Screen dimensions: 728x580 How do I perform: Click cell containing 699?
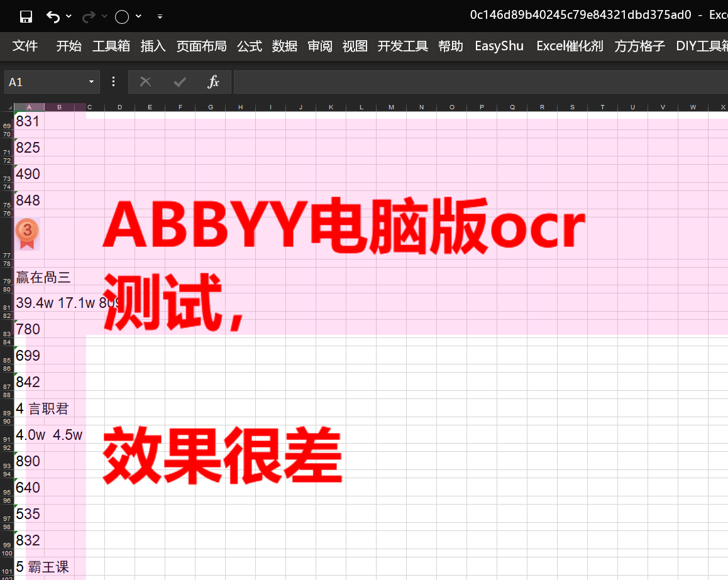30,356
